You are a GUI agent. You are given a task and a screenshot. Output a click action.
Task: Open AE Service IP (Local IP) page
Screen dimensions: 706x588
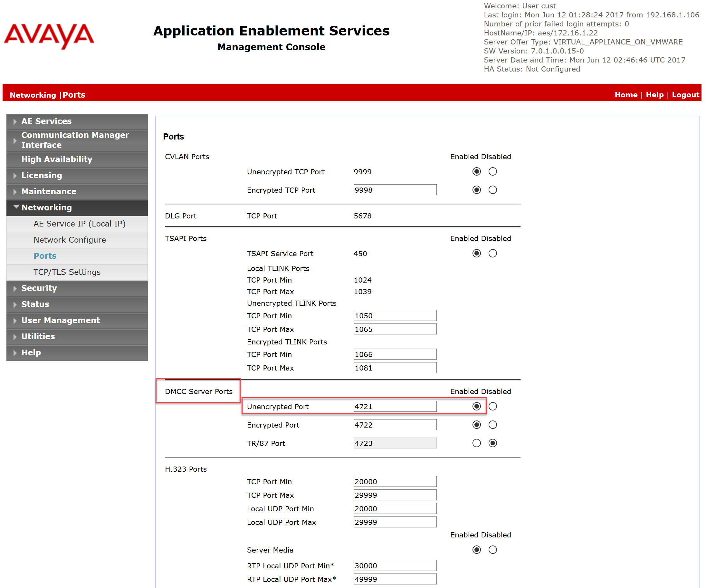pyautogui.click(x=79, y=224)
